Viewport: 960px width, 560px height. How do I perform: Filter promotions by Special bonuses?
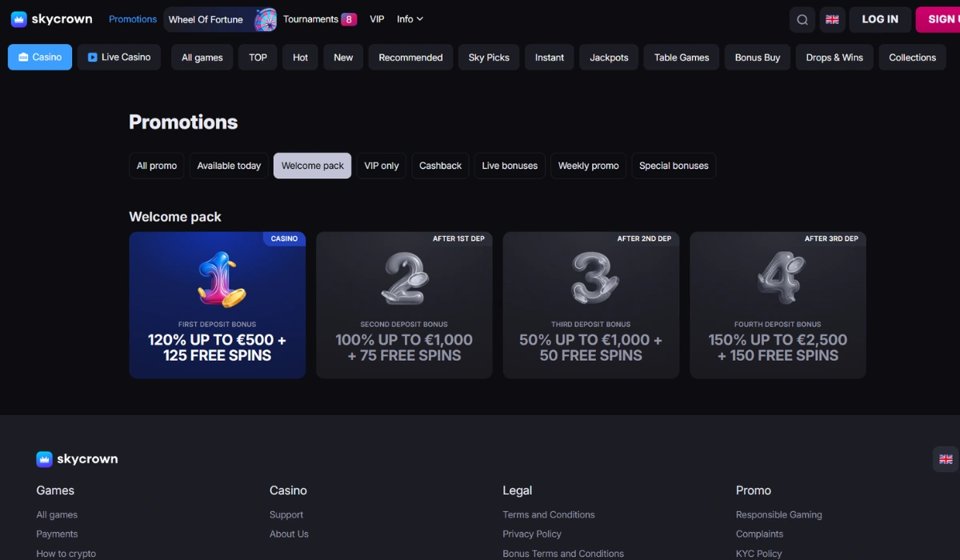tap(674, 166)
